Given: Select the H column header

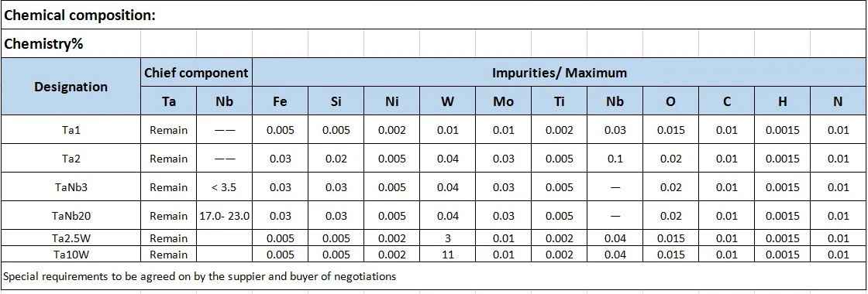Looking at the screenshot, I should [782, 101].
